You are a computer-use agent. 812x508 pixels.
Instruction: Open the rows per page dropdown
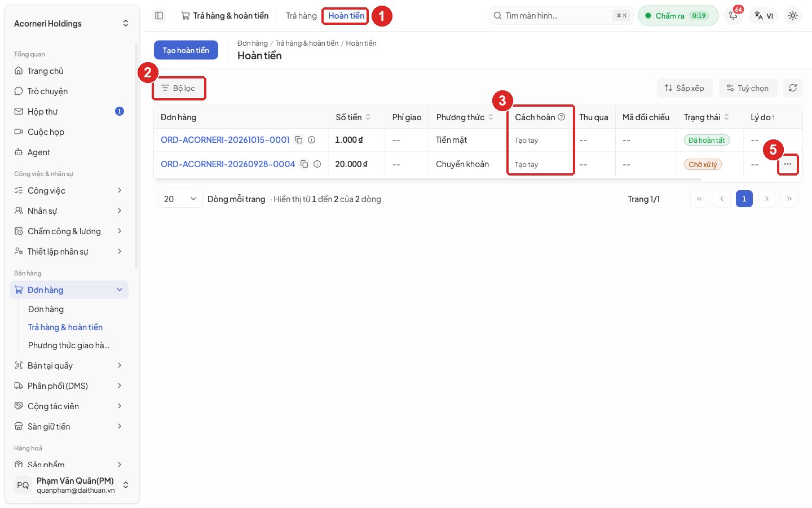click(180, 199)
